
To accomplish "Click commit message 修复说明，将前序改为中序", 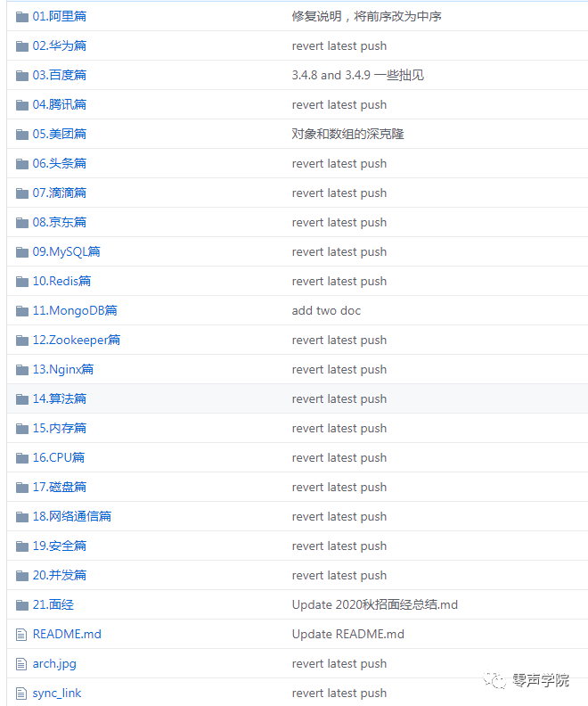I will point(366,16).
